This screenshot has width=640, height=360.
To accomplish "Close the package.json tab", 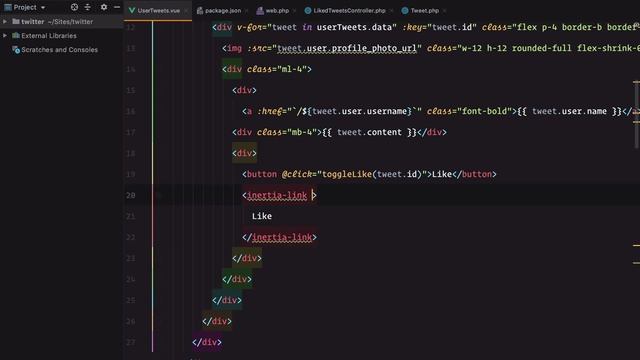I will coord(247,11).
